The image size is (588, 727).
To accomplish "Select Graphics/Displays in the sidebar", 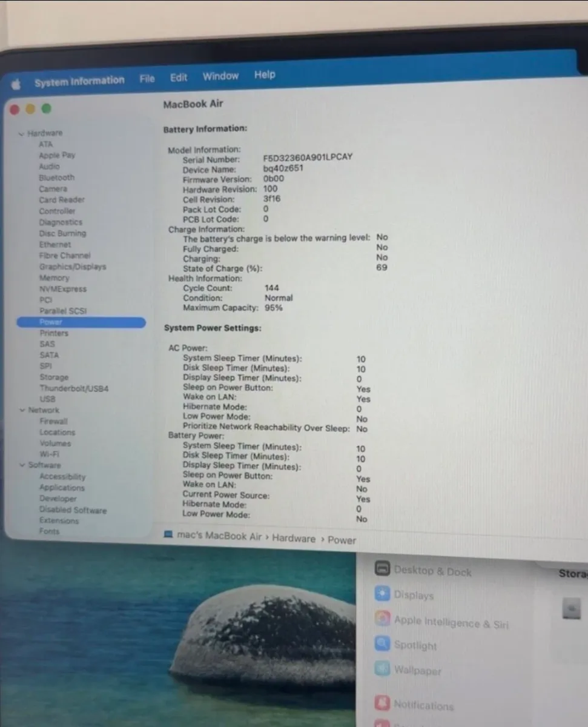I will point(73,267).
